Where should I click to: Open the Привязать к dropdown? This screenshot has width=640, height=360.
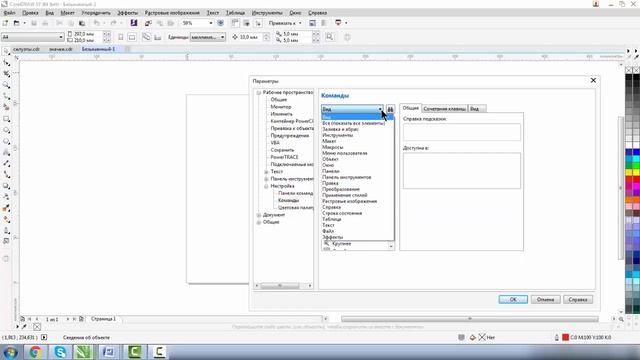click(x=285, y=23)
